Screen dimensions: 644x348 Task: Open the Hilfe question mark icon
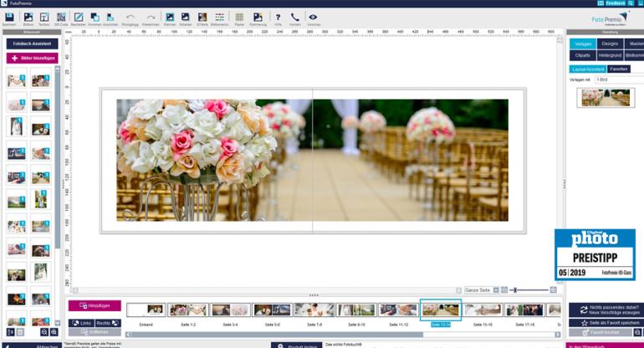point(278,18)
